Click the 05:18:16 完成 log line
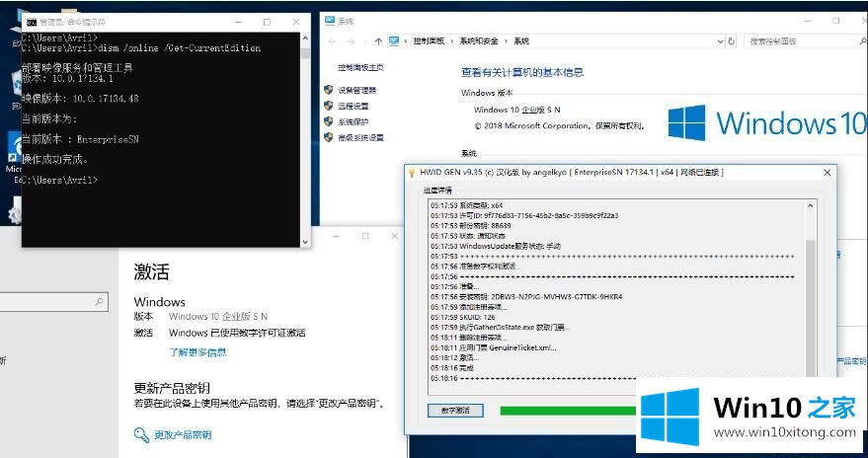Image resolution: width=868 pixels, height=458 pixels. pyautogui.click(x=451, y=367)
